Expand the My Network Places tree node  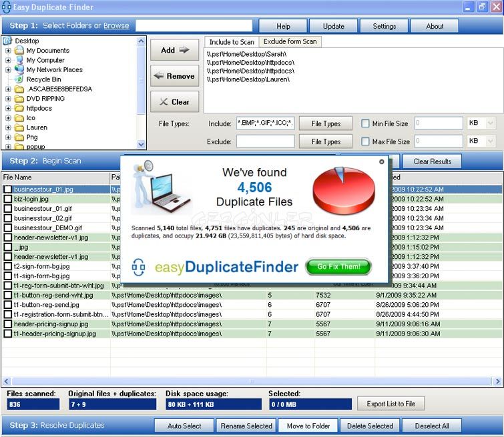point(9,70)
